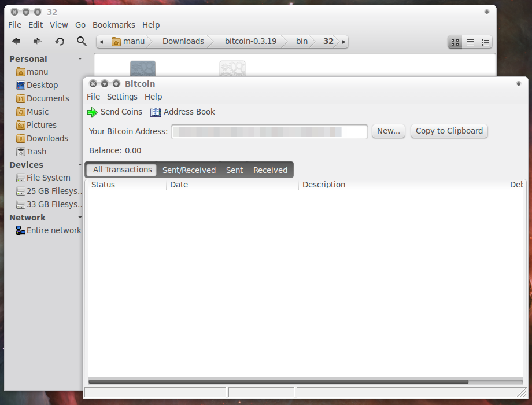
Task: Open the file manager Go menu
Action: pos(80,25)
